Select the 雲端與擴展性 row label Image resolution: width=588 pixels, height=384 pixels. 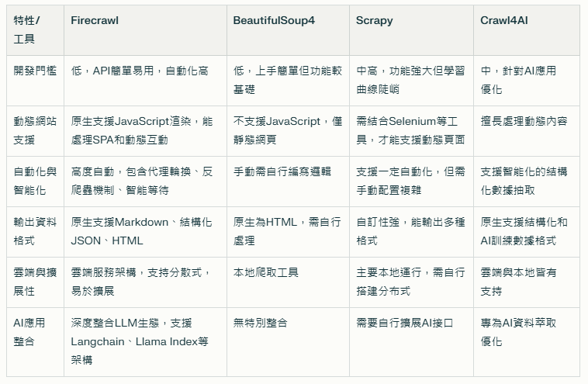(35, 282)
